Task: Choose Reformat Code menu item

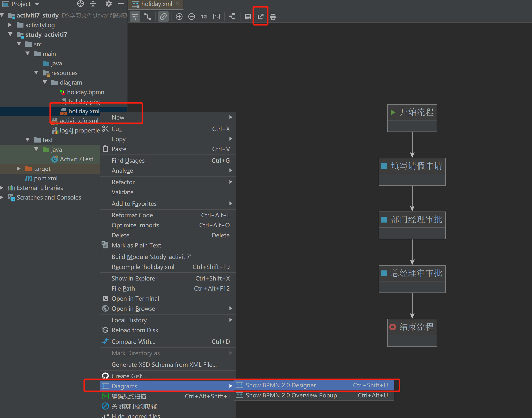Action: 168,215
